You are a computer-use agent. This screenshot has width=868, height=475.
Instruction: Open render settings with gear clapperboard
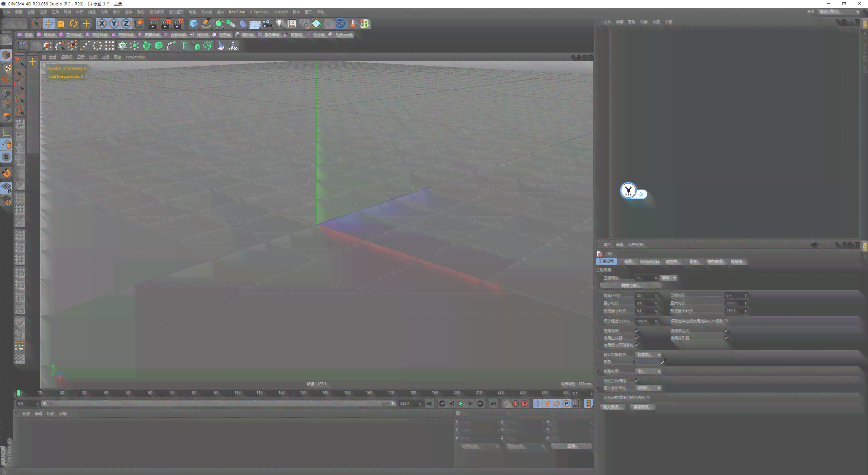[x=178, y=24]
